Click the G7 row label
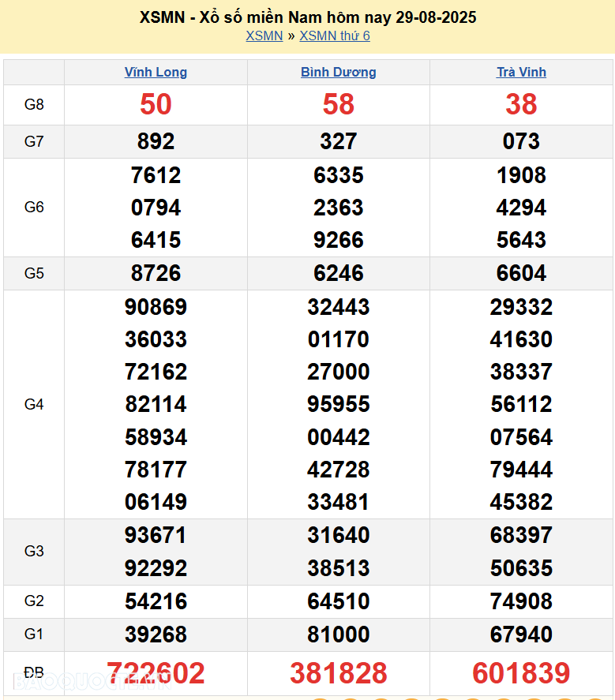This screenshot has width=615, height=700. coord(34,142)
